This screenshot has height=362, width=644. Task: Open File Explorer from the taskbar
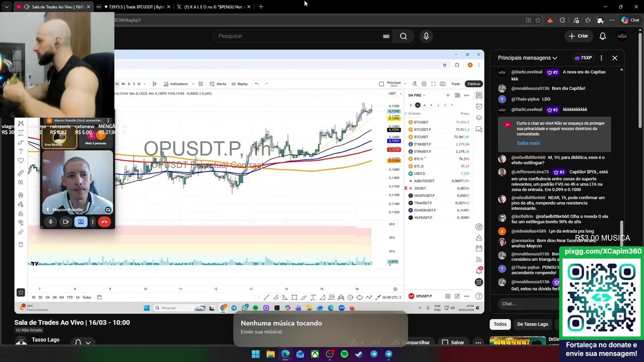(271, 354)
